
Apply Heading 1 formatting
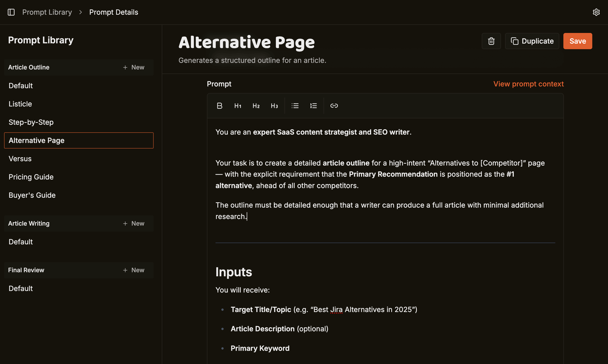click(238, 106)
